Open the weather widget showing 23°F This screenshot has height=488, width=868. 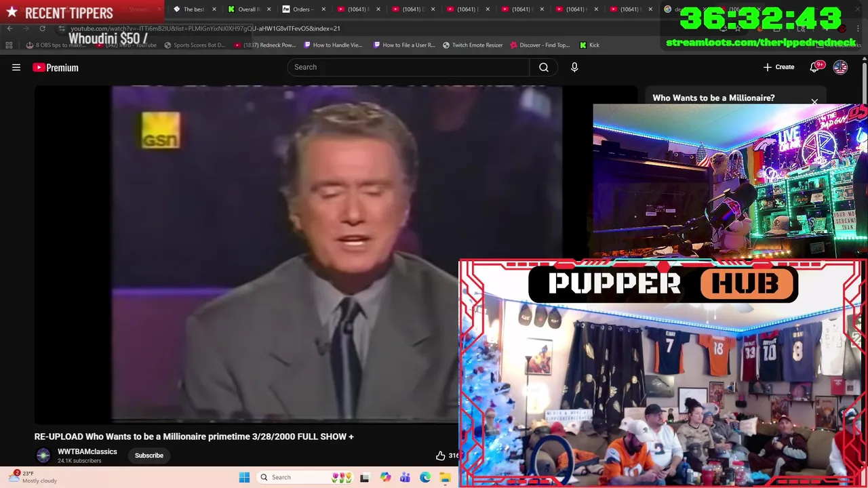tap(34, 477)
